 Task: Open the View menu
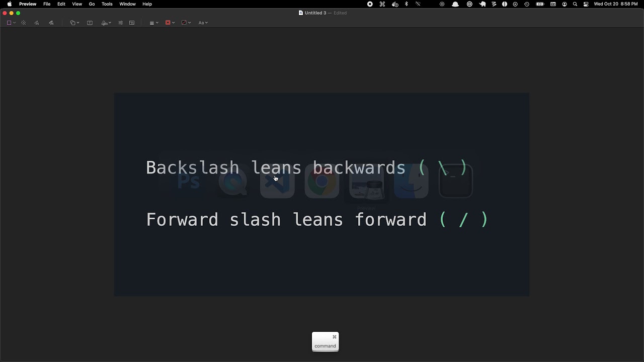pyautogui.click(x=77, y=4)
